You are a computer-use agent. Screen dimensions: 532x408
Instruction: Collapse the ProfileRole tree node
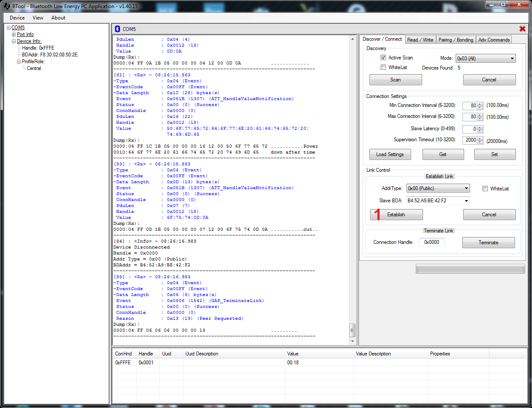click(19, 61)
